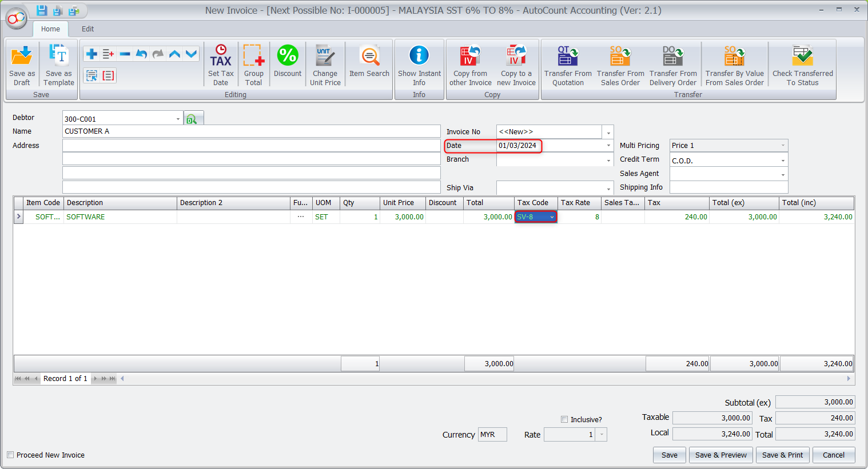Open the Sales Agent dropdown

[x=783, y=175]
